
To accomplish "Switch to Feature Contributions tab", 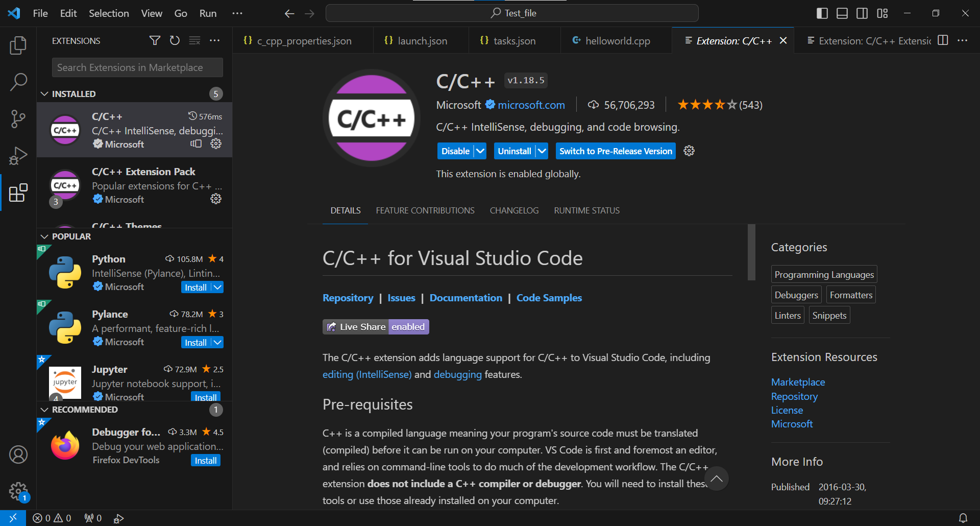I will (425, 210).
